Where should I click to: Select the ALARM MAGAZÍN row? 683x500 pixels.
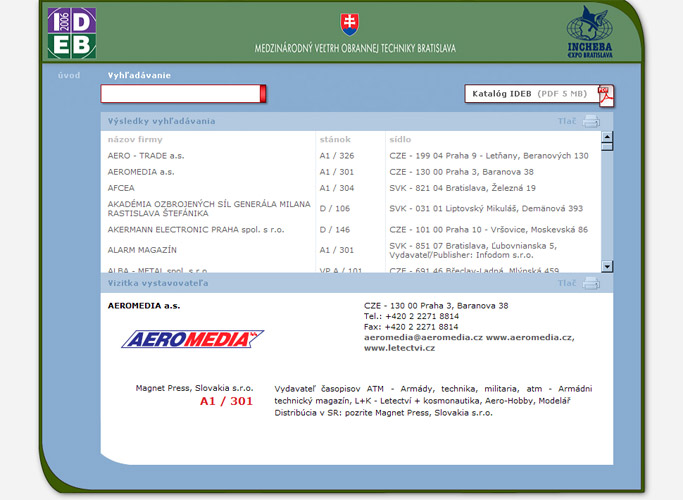point(351,250)
